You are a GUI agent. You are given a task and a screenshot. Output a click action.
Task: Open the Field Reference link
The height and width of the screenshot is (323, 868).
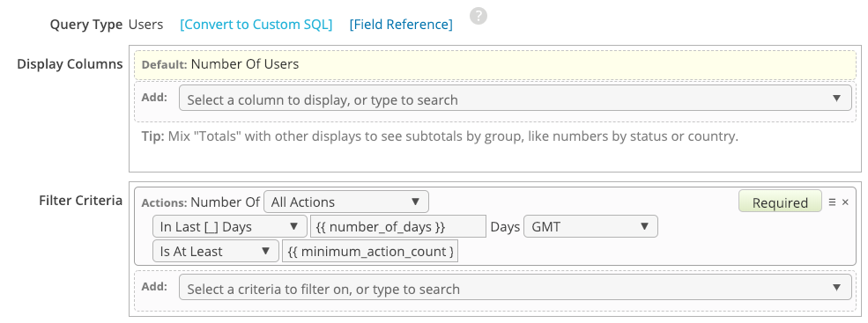pyautogui.click(x=401, y=25)
